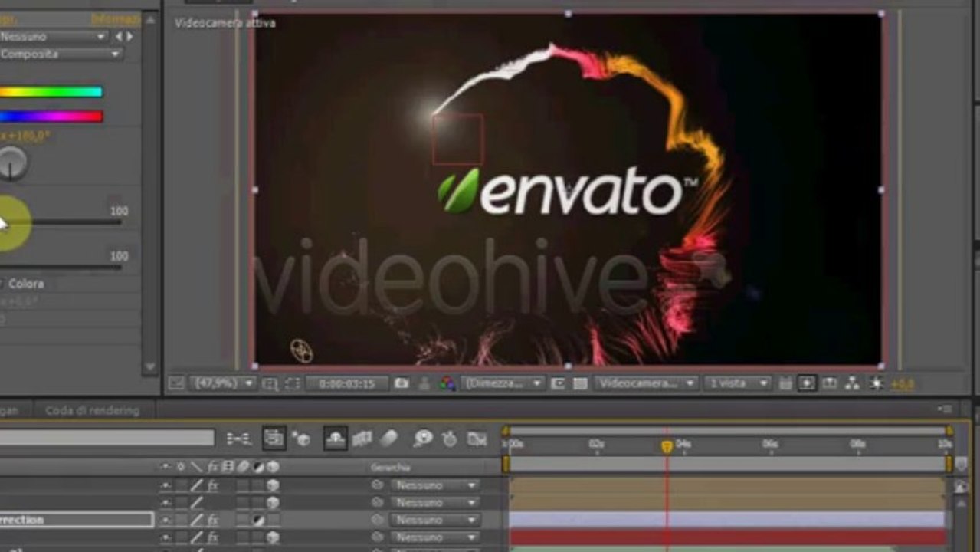Viewport: 980px width, 552px height.
Task: Click the effects panel scrollbar down arrow
Action: (x=149, y=366)
